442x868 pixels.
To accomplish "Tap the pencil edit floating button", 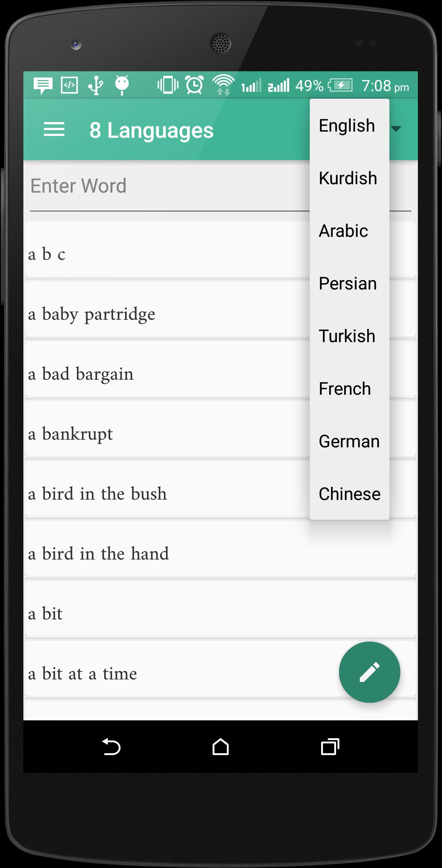I will click(x=369, y=672).
